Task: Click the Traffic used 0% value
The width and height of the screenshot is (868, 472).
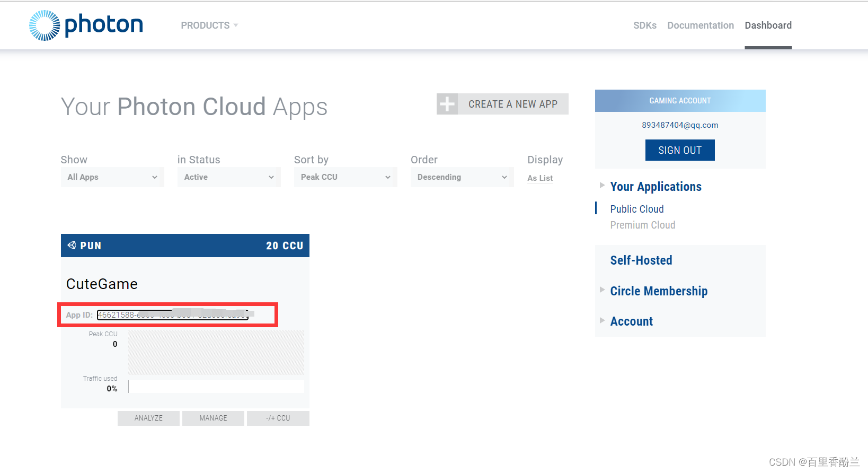Action: tap(112, 389)
